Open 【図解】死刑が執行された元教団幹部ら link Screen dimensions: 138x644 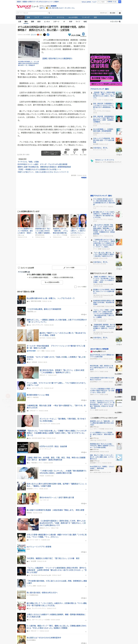[x=57, y=58]
